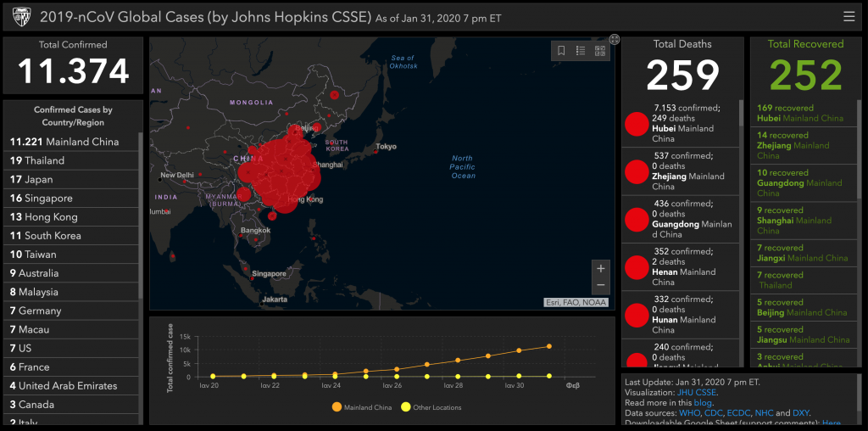This screenshot has height=431, width=868.
Task: Show the map legend list
Action: coord(581,51)
